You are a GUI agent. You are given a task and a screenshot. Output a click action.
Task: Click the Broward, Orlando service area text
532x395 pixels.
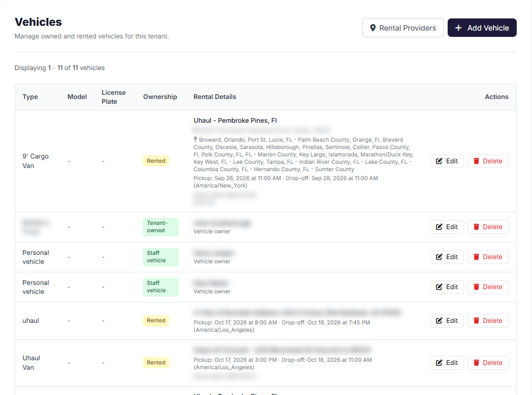click(x=304, y=154)
